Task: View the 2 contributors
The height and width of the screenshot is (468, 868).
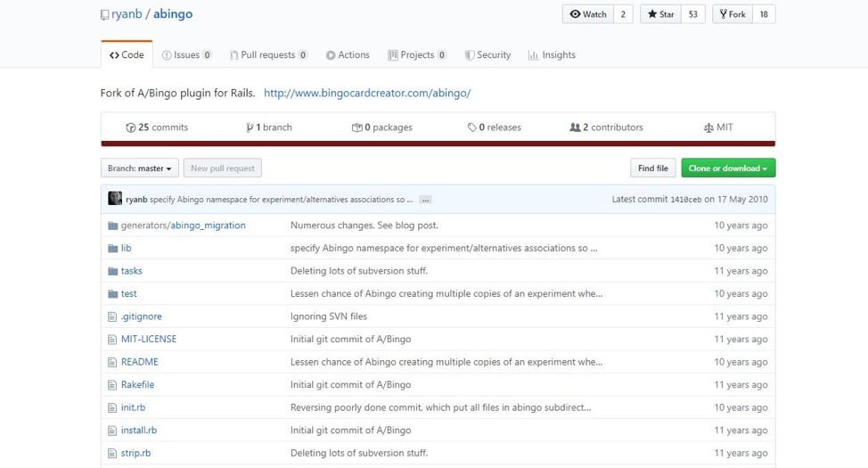Action: pyautogui.click(x=607, y=127)
